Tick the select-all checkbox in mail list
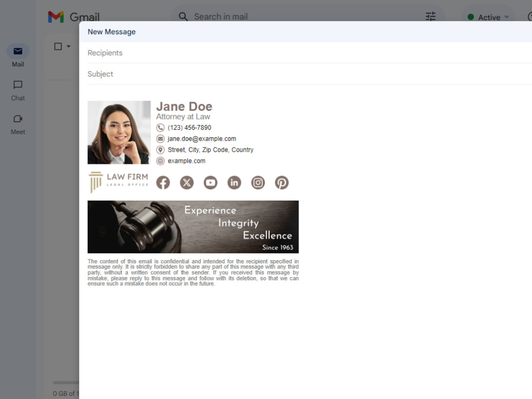The image size is (532, 399). (58, 46)
